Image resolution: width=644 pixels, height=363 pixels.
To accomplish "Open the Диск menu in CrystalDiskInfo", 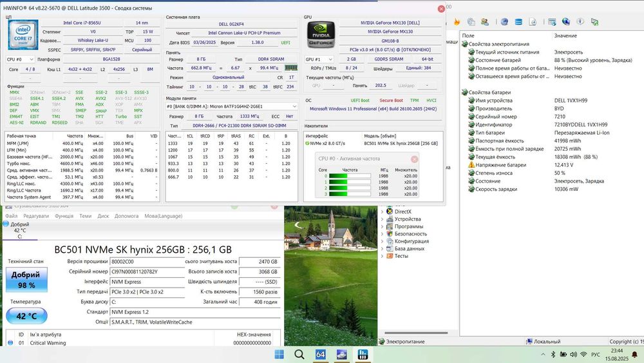I will point(103,216).
